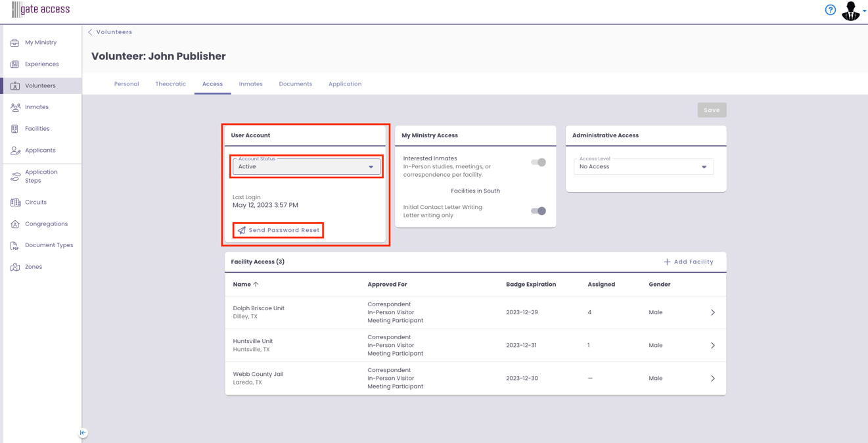
Task: Click the Webb County Jail name
Action: pyautogui.click(x=258, y=374)
